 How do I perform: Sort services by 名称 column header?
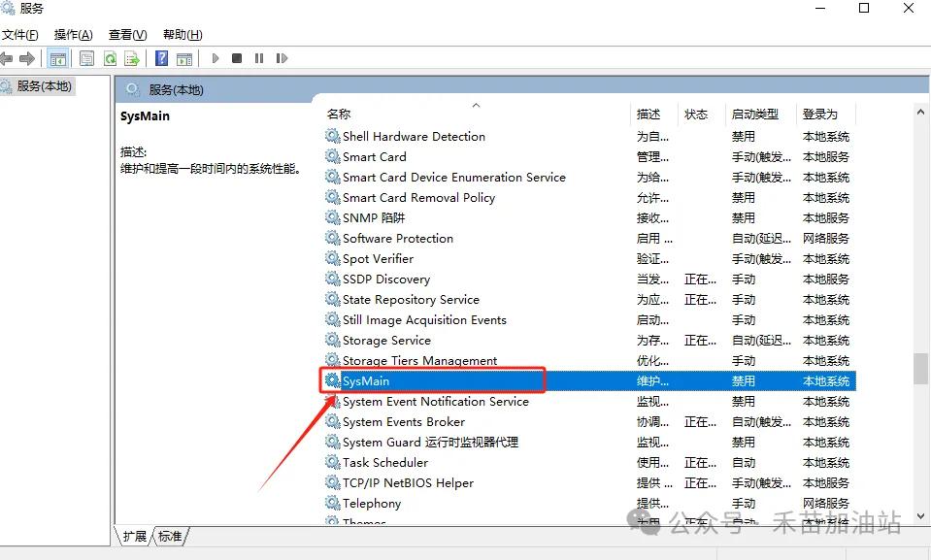[339, 114]
